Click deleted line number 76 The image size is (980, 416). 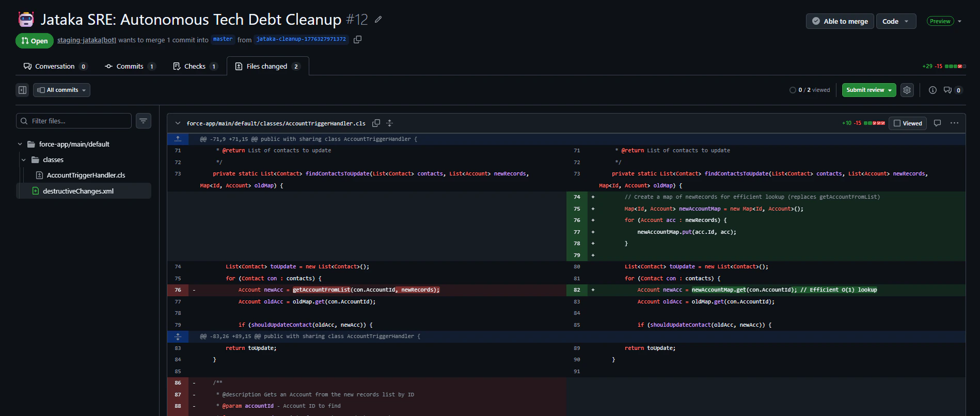click(178, 290)
